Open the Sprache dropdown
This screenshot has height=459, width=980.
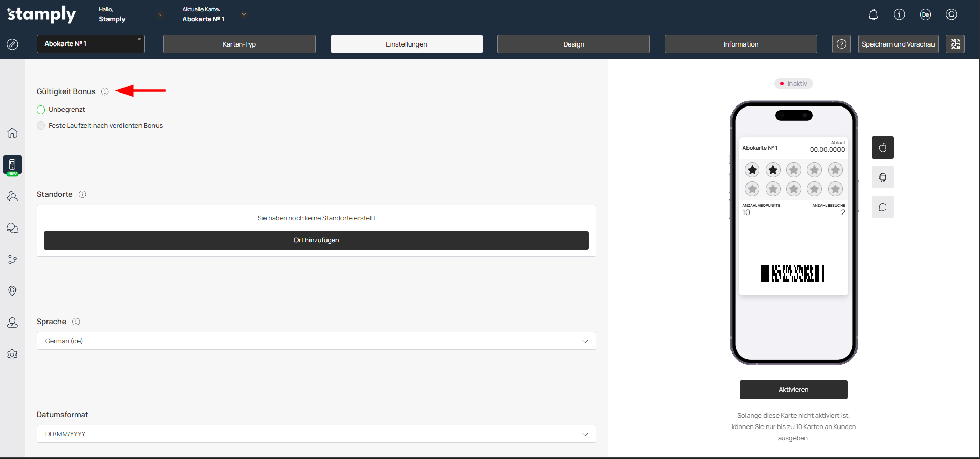click(x=316, y=341)
